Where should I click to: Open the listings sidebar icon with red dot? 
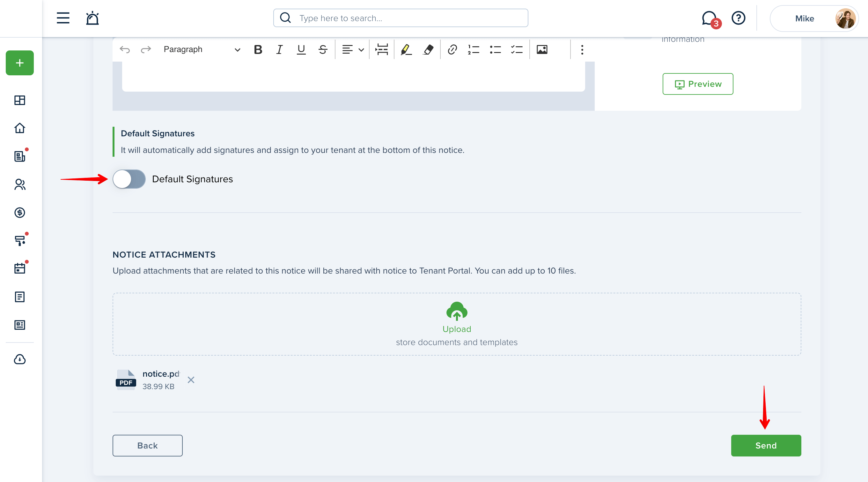click(x=20, y=156)
